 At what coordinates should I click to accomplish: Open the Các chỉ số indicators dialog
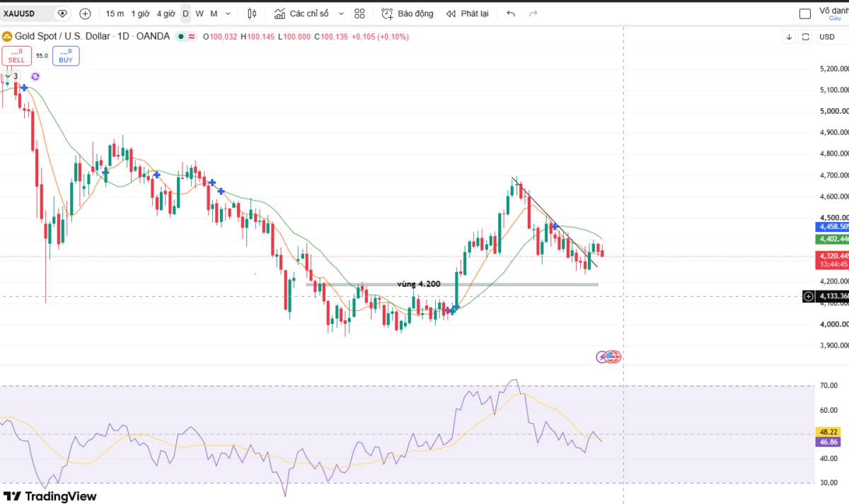pyautogui.click(x=301, y=13)
